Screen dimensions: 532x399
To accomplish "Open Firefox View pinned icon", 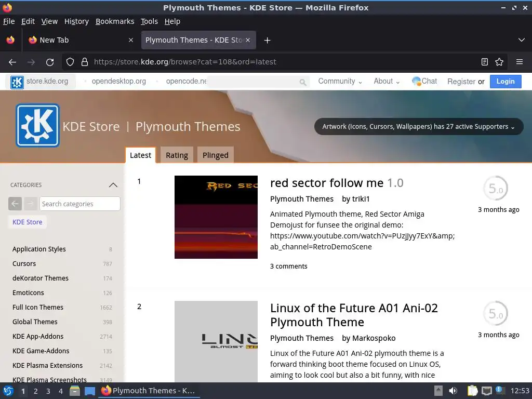I will 10,40.
